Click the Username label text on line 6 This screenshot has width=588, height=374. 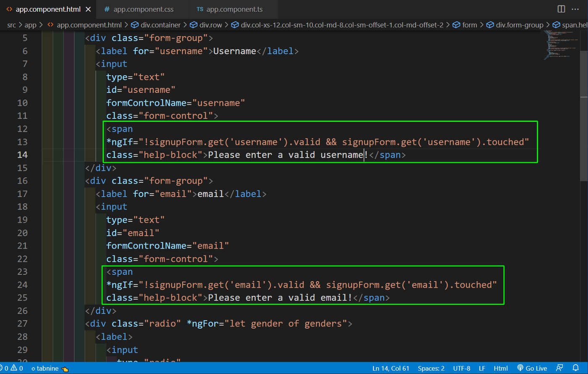(235, 51)
